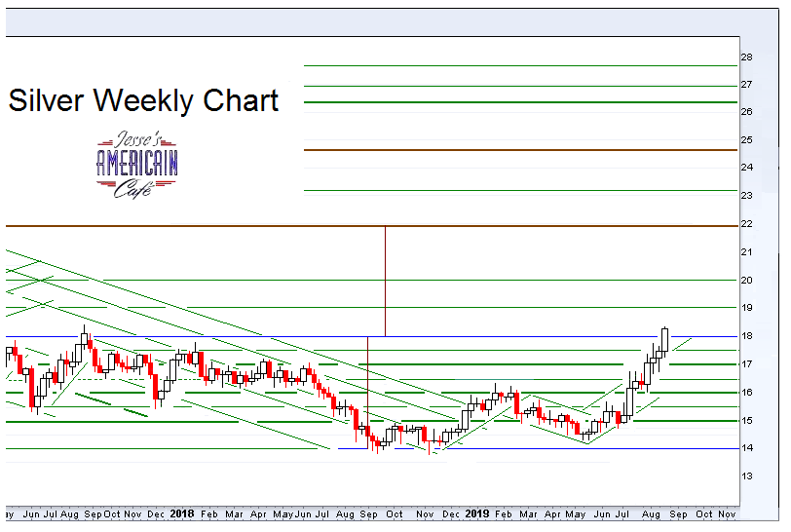Select the 26 price axis label
The width and height of the screenshot is (791, 532).
(746, 112)
